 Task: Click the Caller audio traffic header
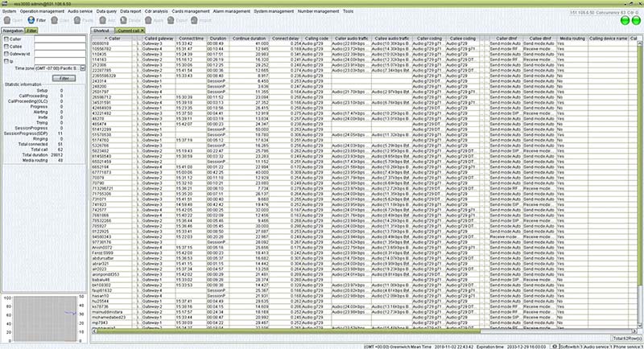(x=351, y=38)
